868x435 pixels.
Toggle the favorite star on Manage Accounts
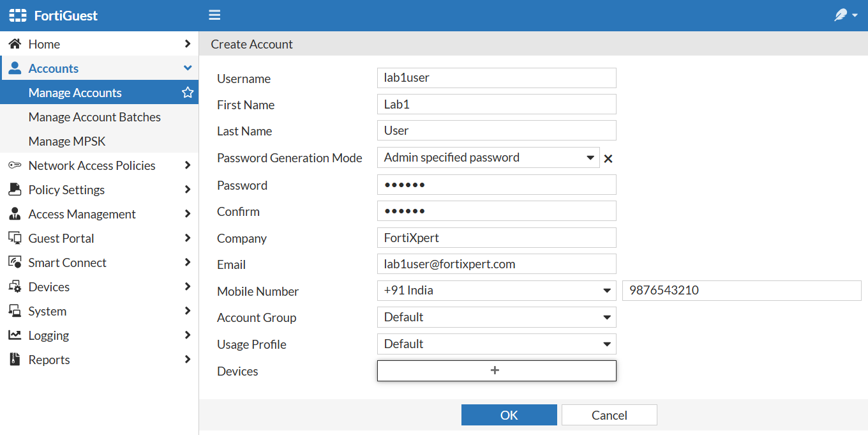click(x=188, y=92)
